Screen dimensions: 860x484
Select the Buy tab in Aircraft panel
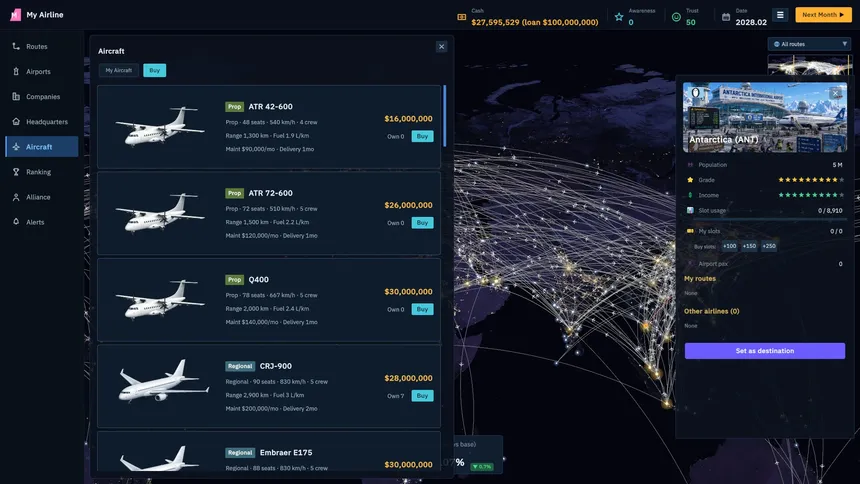pos(155,70)
